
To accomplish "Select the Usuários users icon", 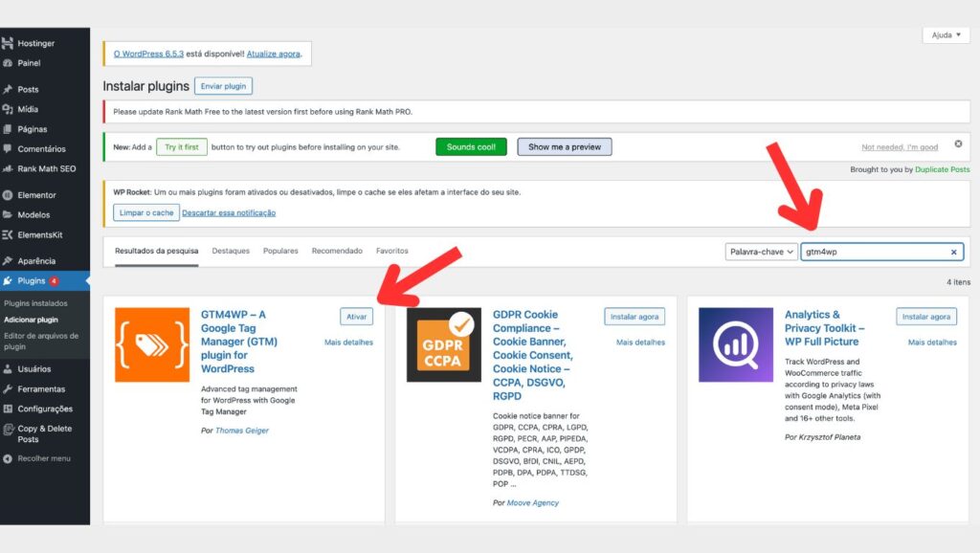I will pyautogui.click(x=10, y=368).
